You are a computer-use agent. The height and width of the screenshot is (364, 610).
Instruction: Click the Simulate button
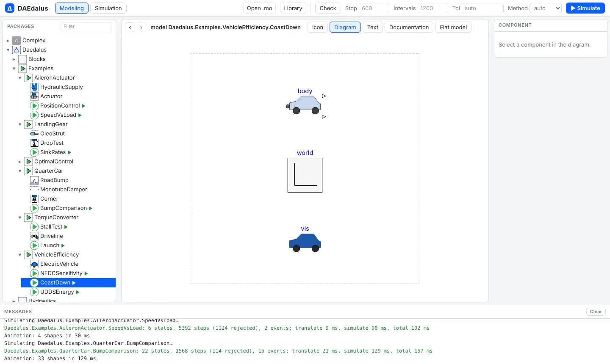[585, 8]
